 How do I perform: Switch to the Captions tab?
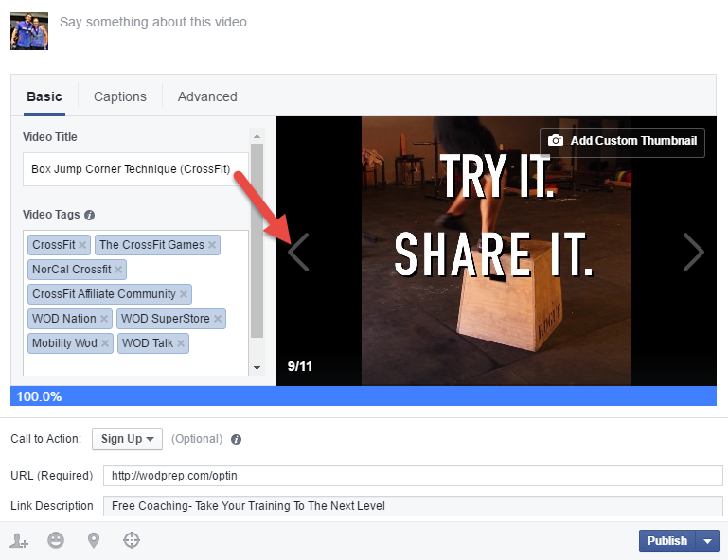(120, 97)
